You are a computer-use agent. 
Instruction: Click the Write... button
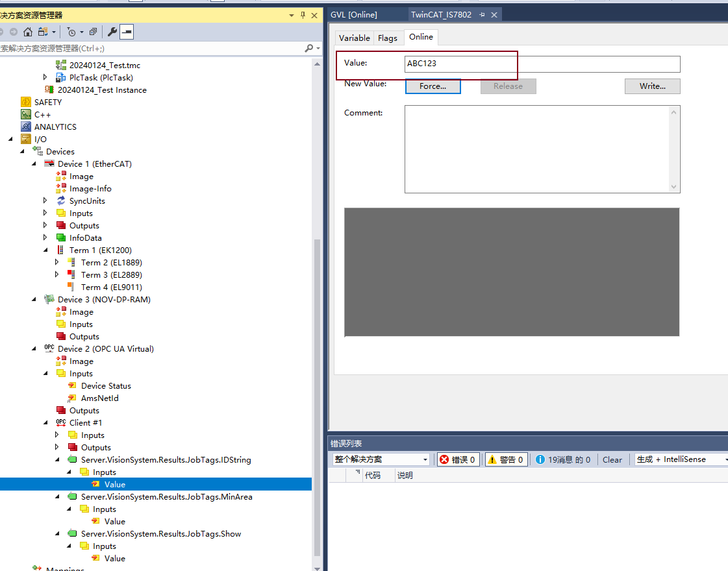[x=652, y=86]
